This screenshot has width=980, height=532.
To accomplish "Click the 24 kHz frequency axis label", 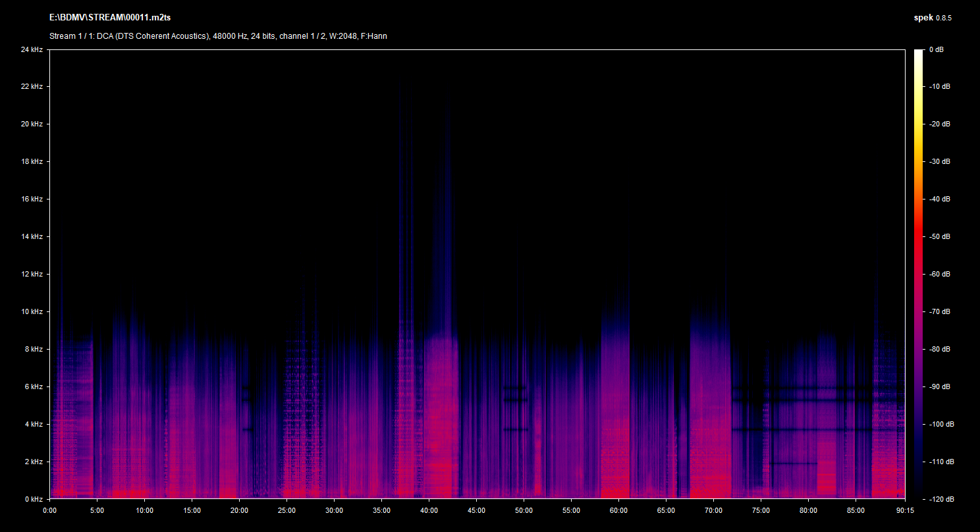I will tap(32, 49).
